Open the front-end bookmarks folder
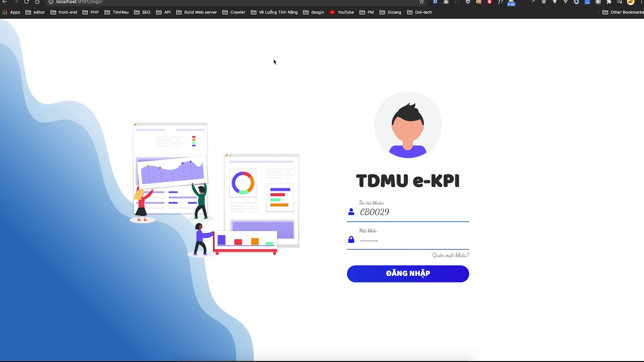The height and width of the screenshot is (362, 644). (x=64, y=12)
